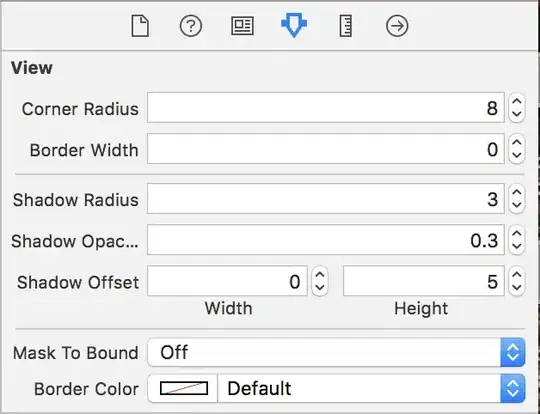Focus the Shadow Opacity value field
This screenshot has width=540, height=414.
pyautogui.click(x=326, y=240)
